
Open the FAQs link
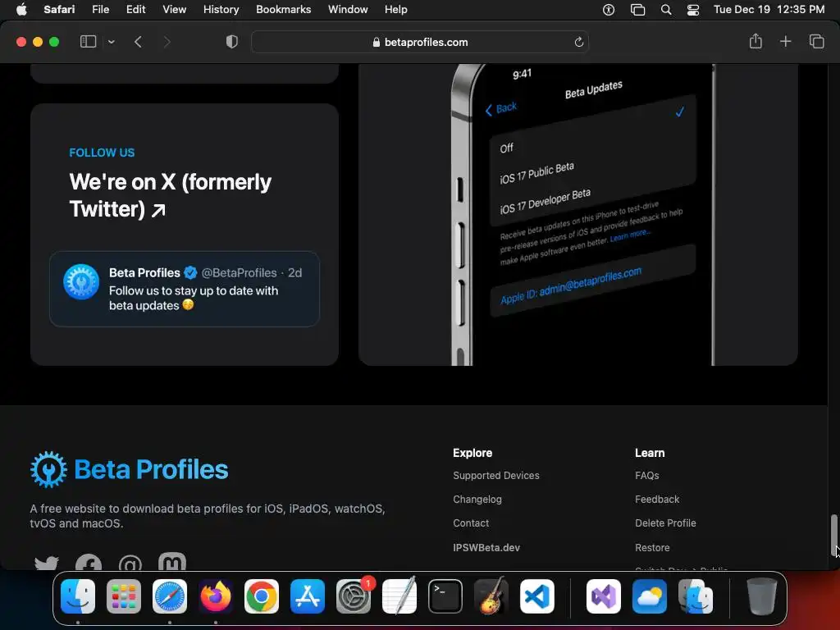[x=647, y=476]
